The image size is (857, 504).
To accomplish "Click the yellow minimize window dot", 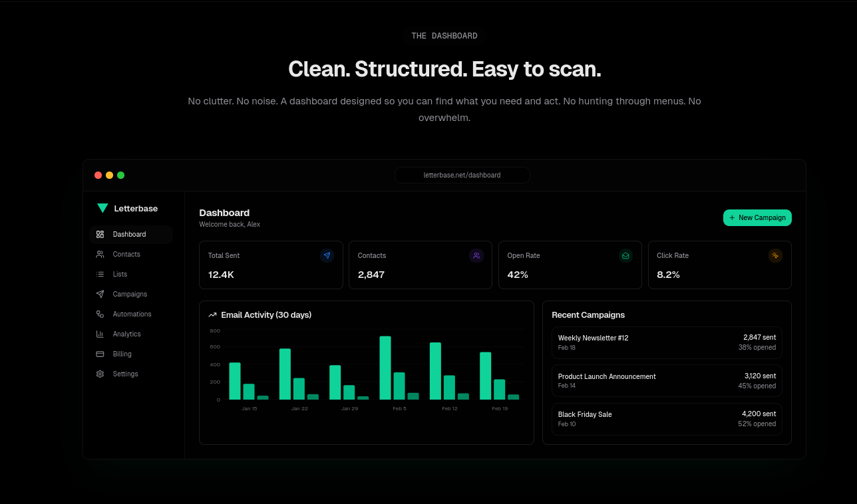I will (109, 175).
